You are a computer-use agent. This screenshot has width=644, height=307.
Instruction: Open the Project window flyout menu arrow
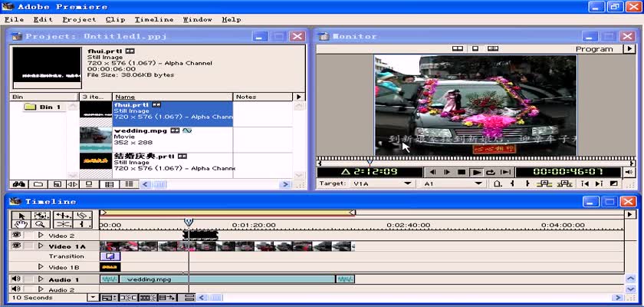point(298,97)
